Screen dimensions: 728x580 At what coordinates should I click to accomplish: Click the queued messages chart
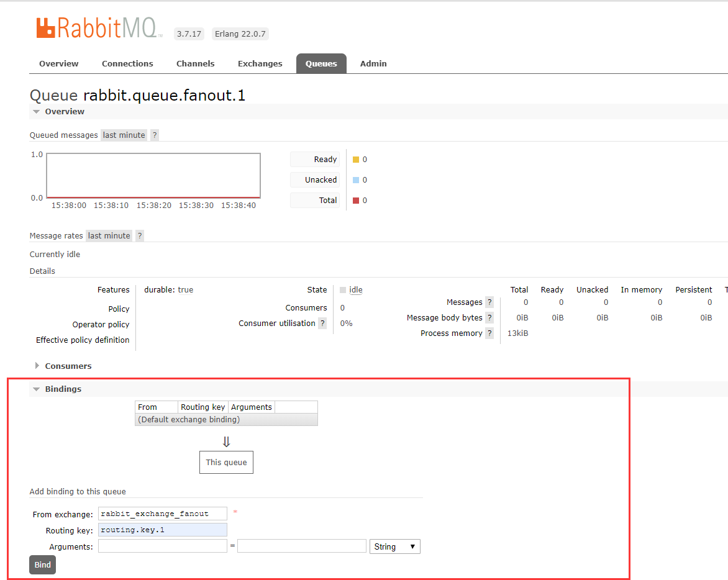[153, 176]
